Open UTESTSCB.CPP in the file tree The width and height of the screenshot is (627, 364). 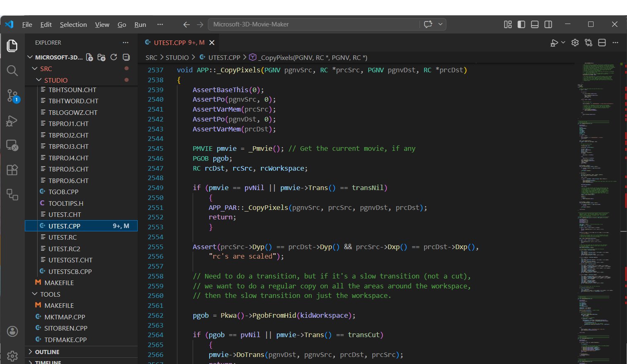(x=70, y=271)
